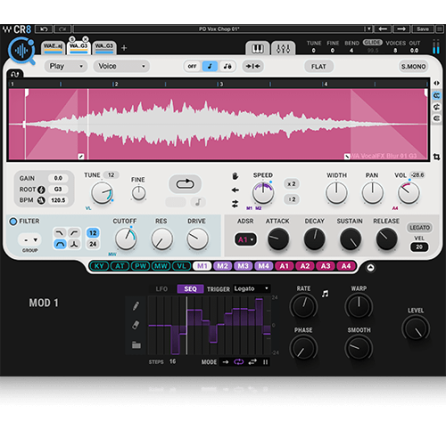Click the x2 speed button
Viewport: 446px width, 446px height.
(x=292, y=184)
